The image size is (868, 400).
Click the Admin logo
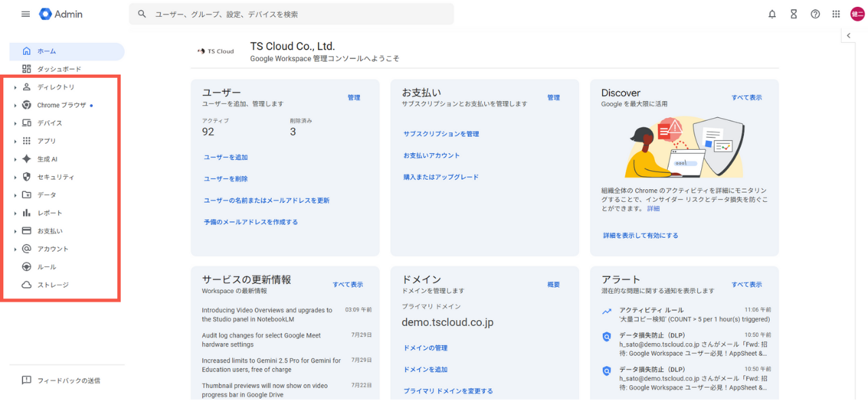[x=60, y=14]
